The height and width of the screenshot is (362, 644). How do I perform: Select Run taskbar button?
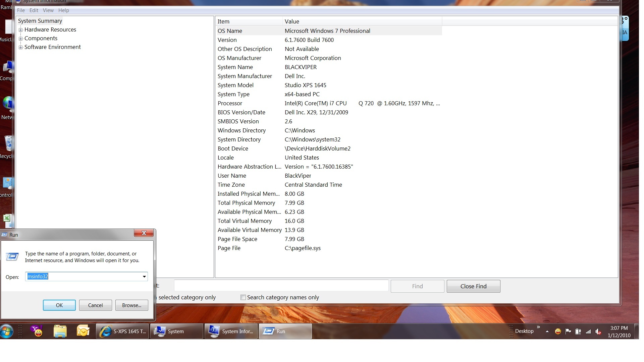[x=285, y=331]
